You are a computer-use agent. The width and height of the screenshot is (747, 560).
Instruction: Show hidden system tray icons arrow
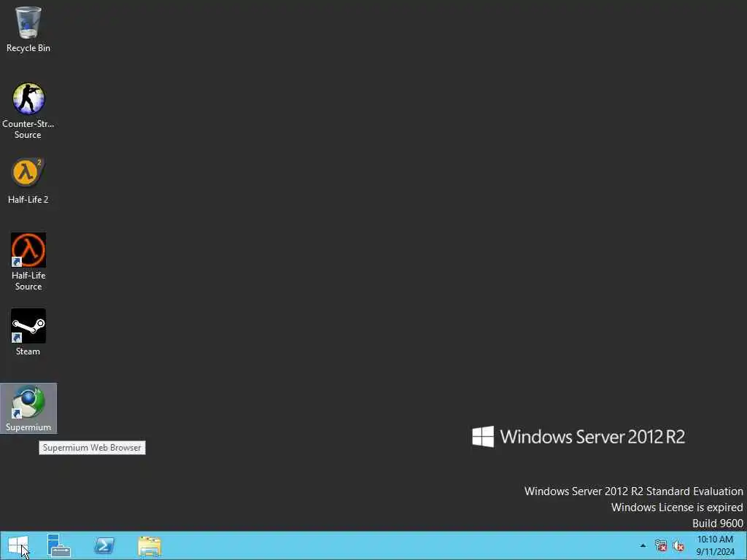pyautogui.click(x=643, y=545)
